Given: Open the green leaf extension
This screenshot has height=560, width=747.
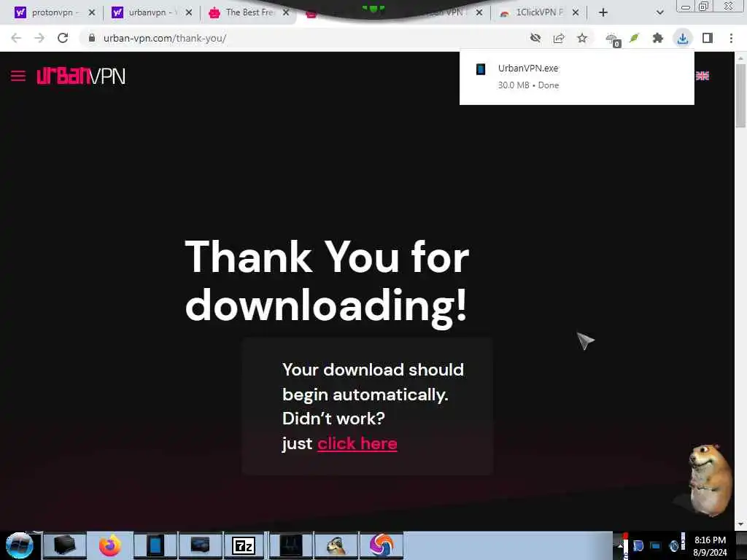Looking at the screenshot, I should point(634,38).
